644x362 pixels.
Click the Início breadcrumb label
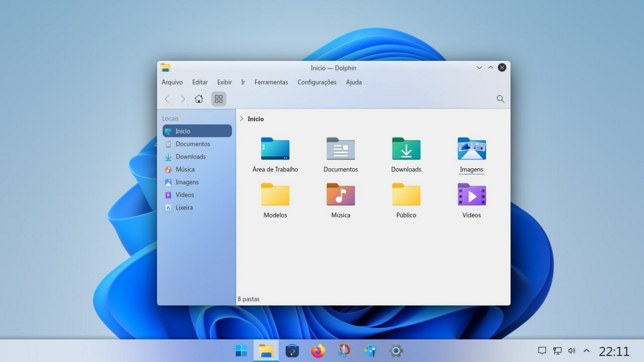[x=256, y=119]
